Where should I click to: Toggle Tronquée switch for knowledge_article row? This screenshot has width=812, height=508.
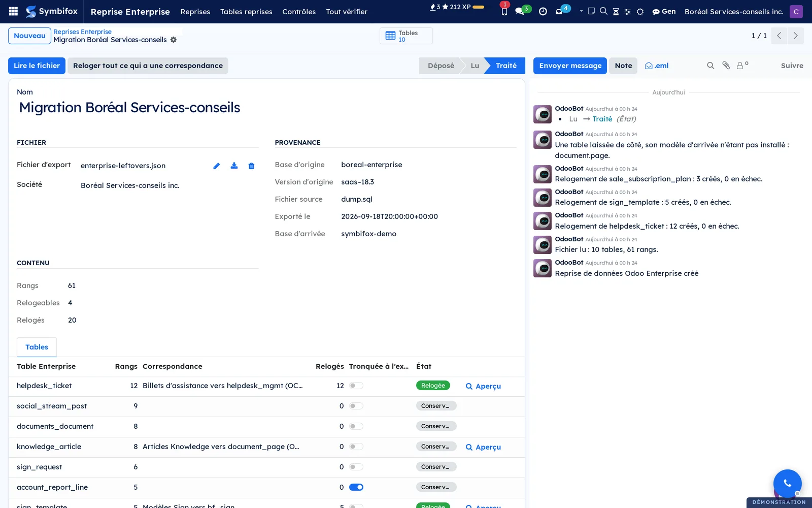click(x=356, y=447)
